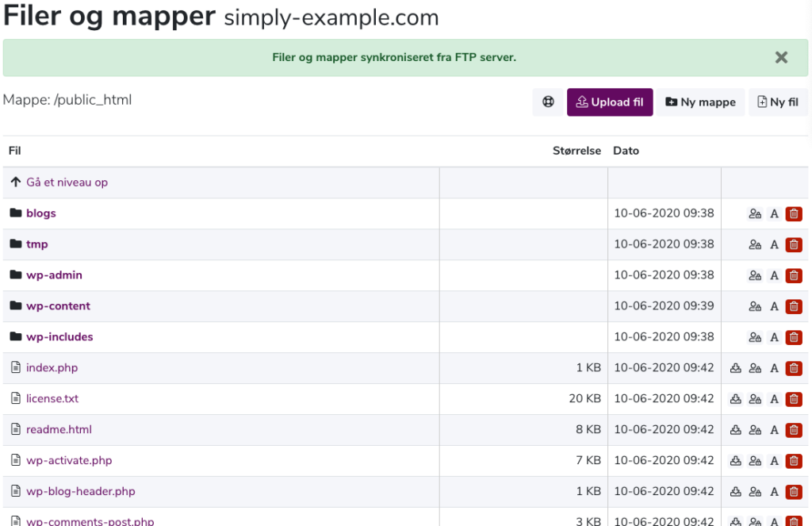Open the wp-blog-header.php file
Image resolution: width=812 pixels, height=526 pixels.
tap(81, 491)
